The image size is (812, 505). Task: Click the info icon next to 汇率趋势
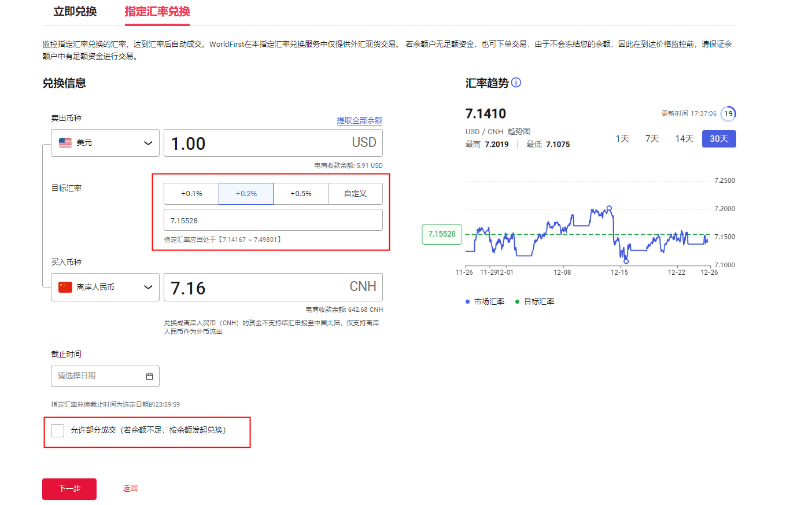(515, 82)
